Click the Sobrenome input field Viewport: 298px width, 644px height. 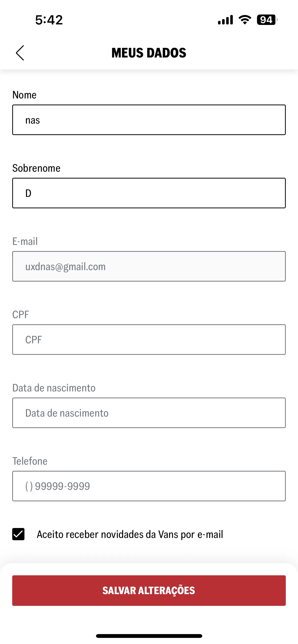tap(149, 193)
